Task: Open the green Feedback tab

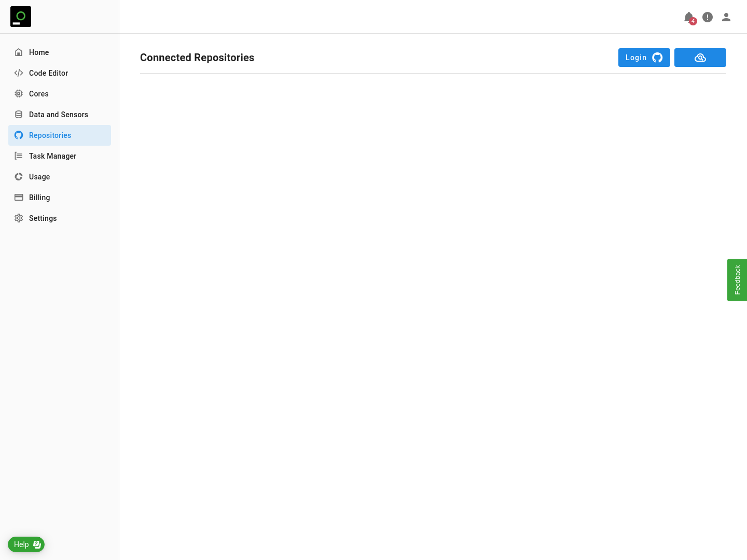Action: (x=737, y=280)
